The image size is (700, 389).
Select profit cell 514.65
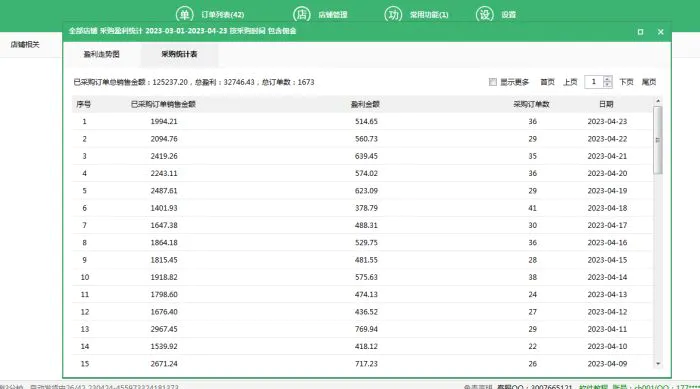[367, 121]
